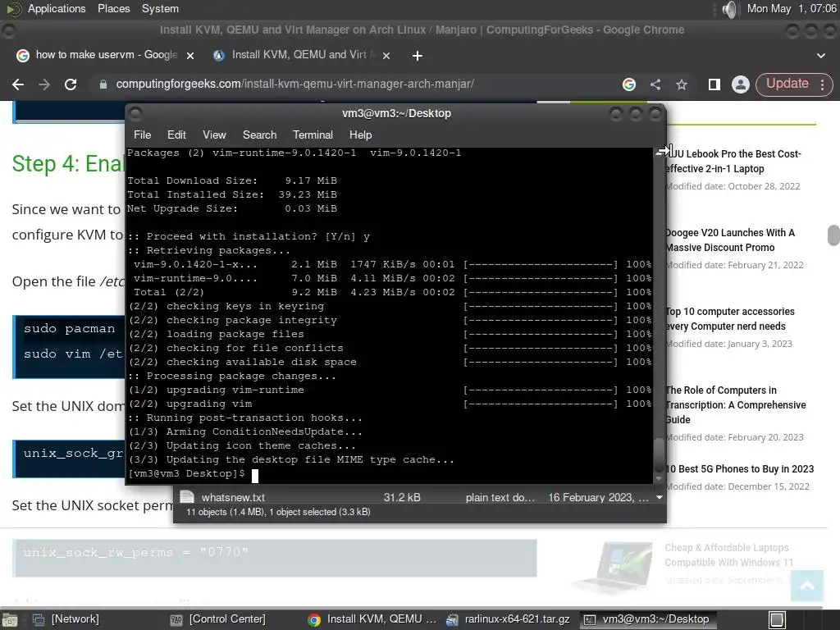840x630 pixels.
Task: Open 'The Role of Computers in Transcription' link
Action: click(735, 405)
